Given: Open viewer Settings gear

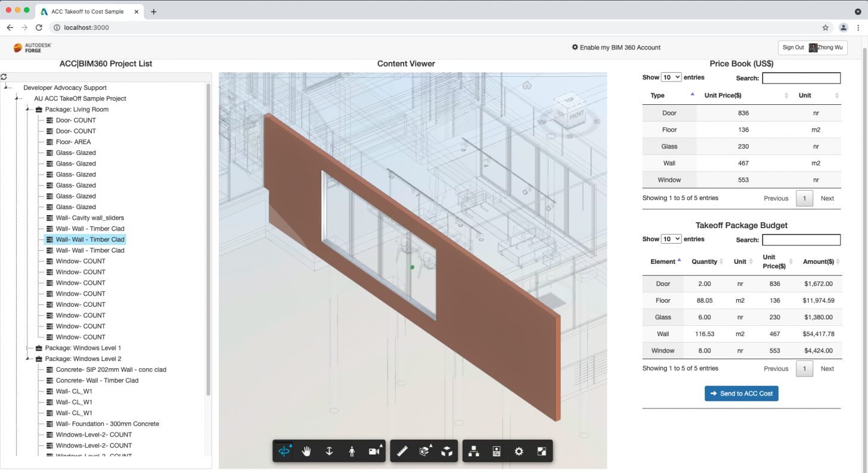Looking at the screenshot, I should pyautogui.click(x=519, y=452).
